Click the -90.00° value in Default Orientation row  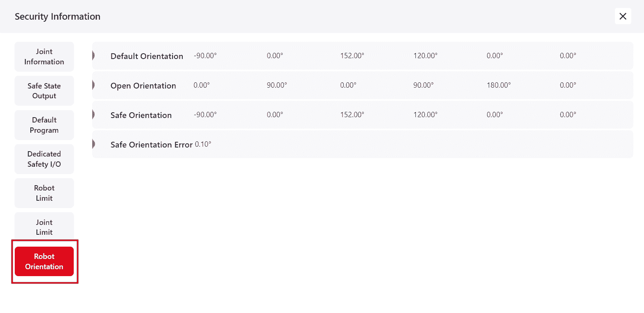[x=205, y=56]
